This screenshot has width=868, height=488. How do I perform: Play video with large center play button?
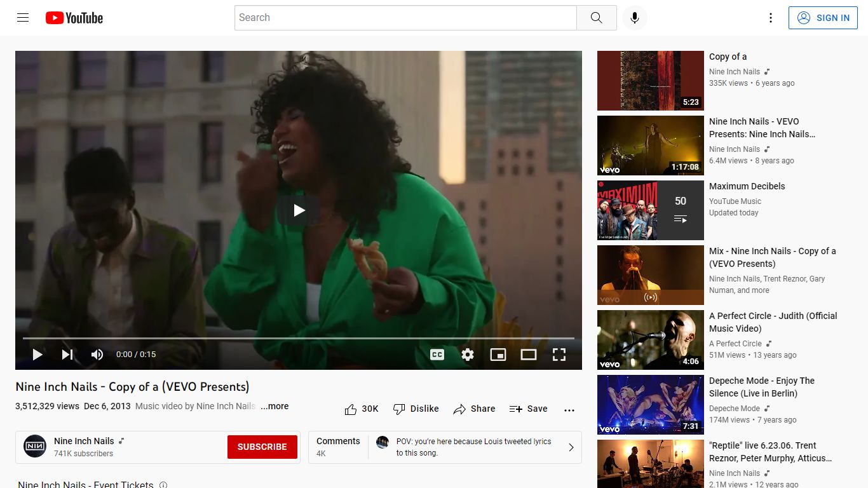point(299,210)
